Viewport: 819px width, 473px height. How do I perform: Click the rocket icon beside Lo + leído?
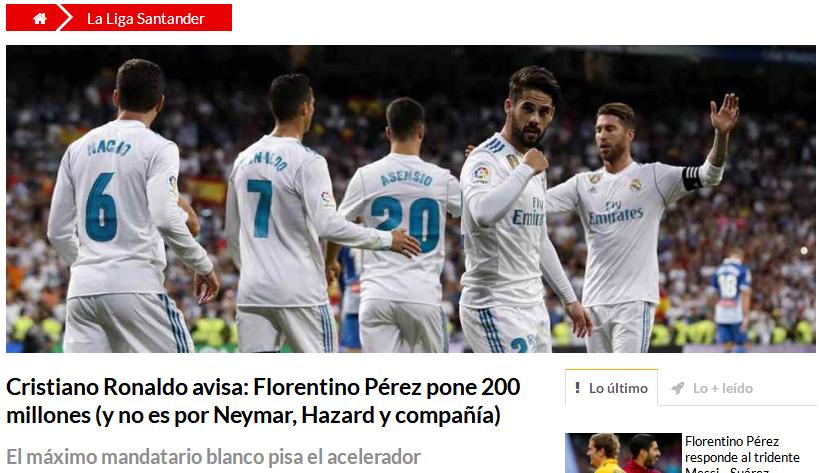click(677, 388)
